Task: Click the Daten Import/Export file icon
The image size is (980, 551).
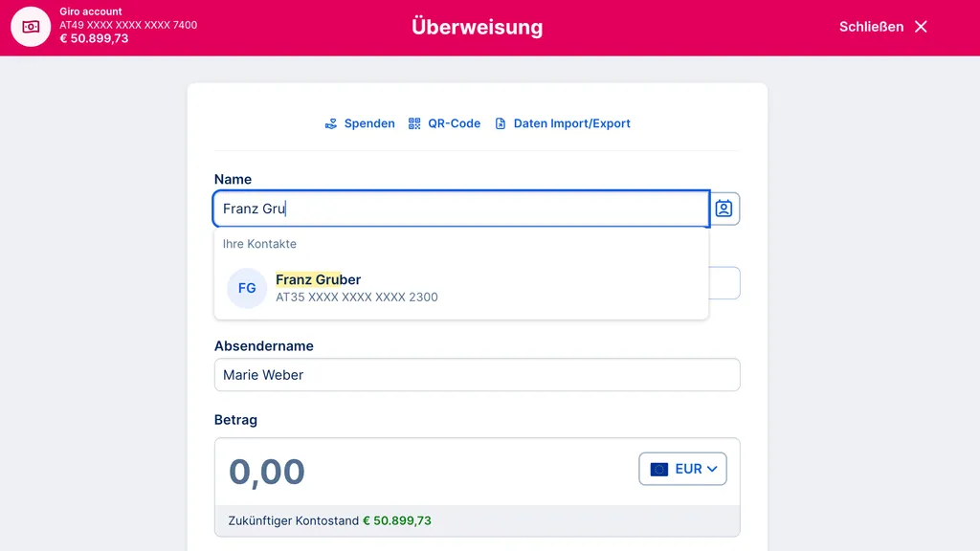Action: [x=501, y=123]
